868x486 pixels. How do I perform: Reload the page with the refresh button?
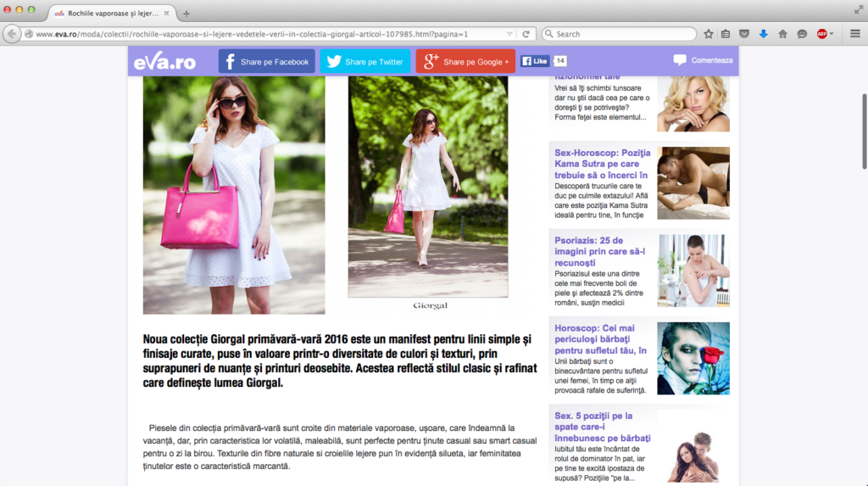click(x=526, y=34)
